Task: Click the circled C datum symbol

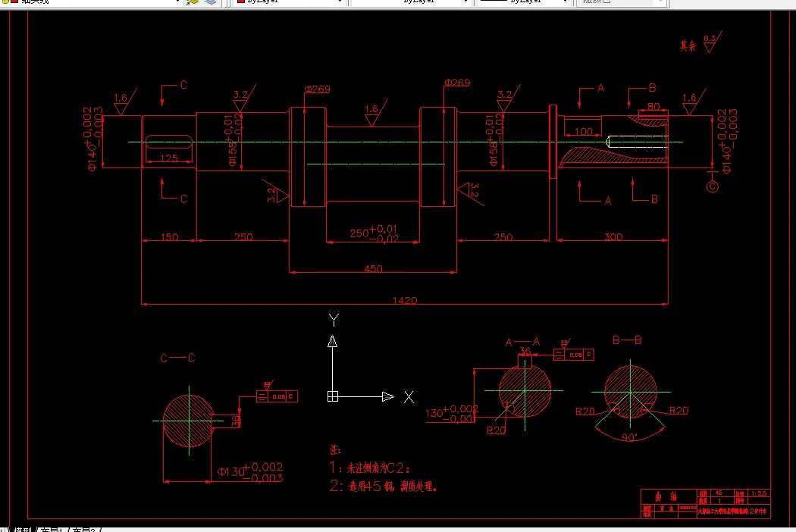Action: [713, 186]
